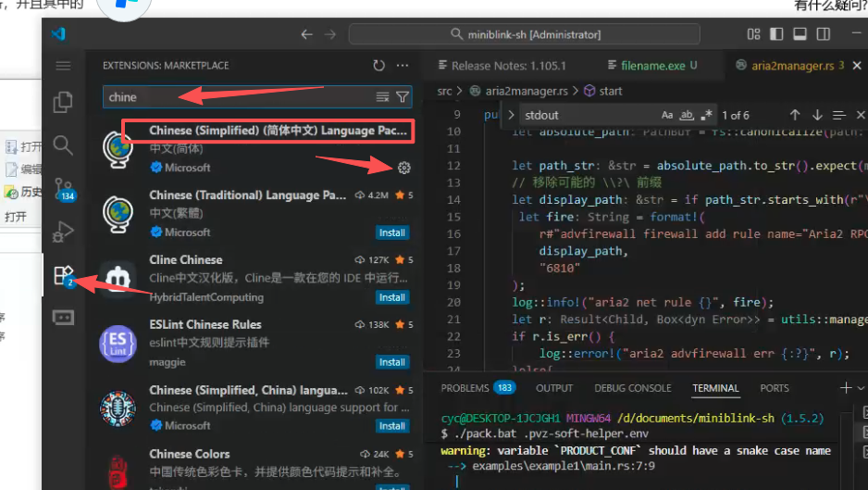Viewport: 868px width, 490px height.
Task: Install the Cline Chinese extension
Action: pos(392,297)
